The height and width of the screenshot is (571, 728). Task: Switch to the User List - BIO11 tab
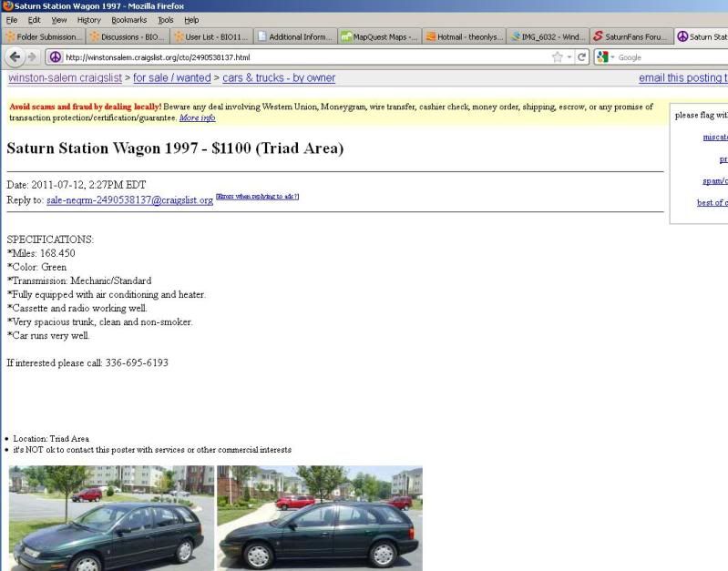tap(211, 36)
